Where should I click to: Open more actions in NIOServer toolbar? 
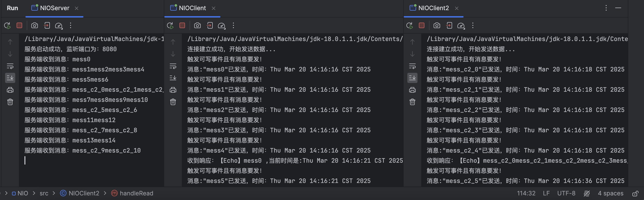click(71, 26)
